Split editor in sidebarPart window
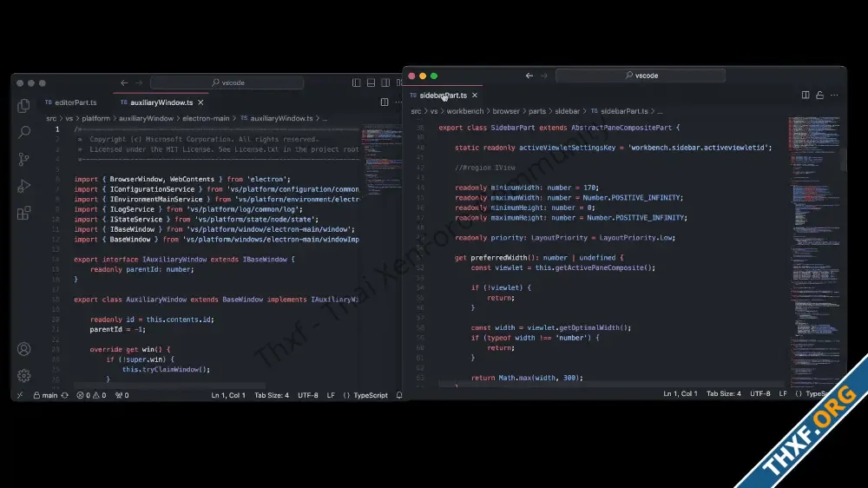The height and width of the screenshot is (488, 868). 806,95
